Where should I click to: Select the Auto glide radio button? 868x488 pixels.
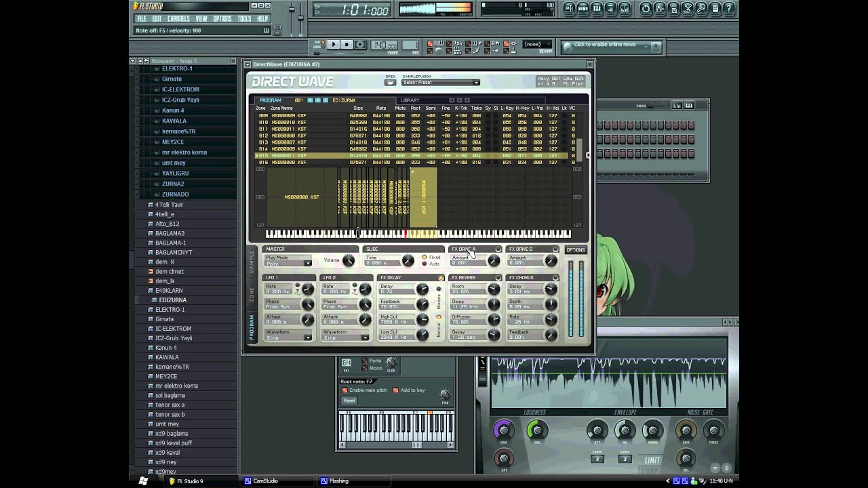coord(425,264)
